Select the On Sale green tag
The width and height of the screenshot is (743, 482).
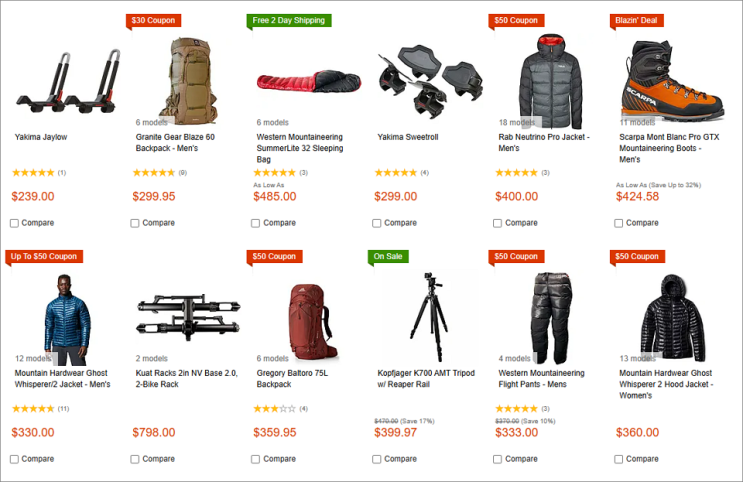pos(388,256)
